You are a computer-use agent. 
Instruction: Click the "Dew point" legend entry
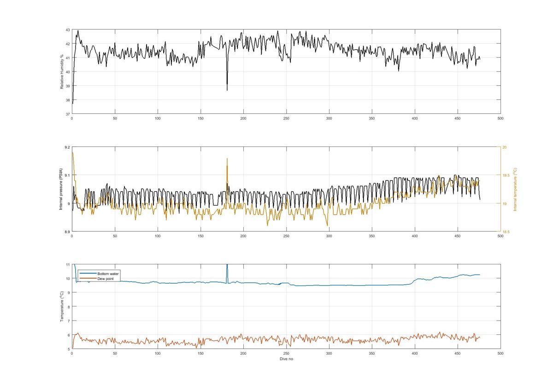(x=105, y=279)
